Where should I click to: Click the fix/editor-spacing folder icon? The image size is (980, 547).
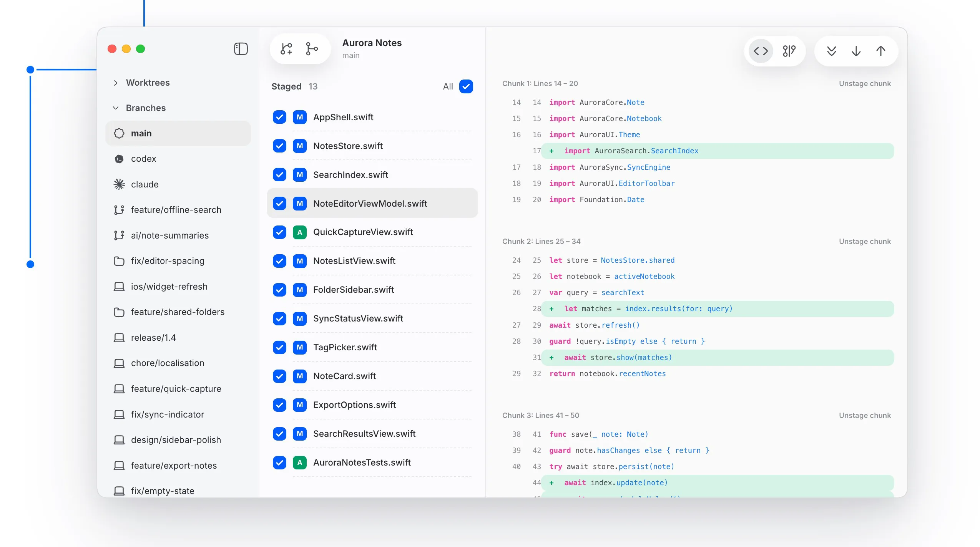119,261
